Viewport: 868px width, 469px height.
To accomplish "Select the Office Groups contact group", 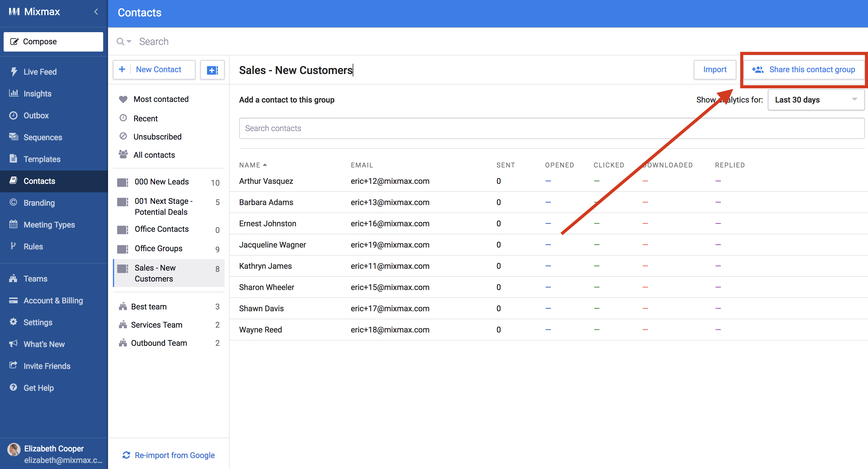I will click(158, 249).
